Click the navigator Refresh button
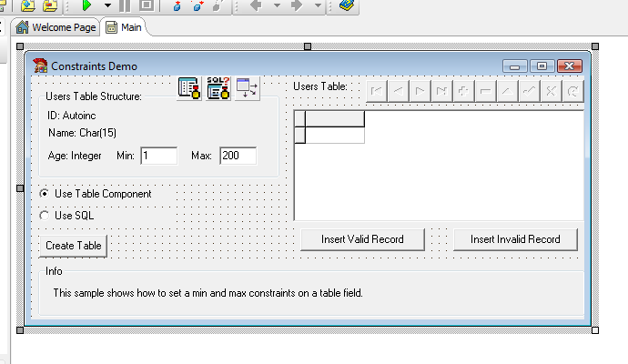This screenshot has width=628, height=364. tap(572, 91)
